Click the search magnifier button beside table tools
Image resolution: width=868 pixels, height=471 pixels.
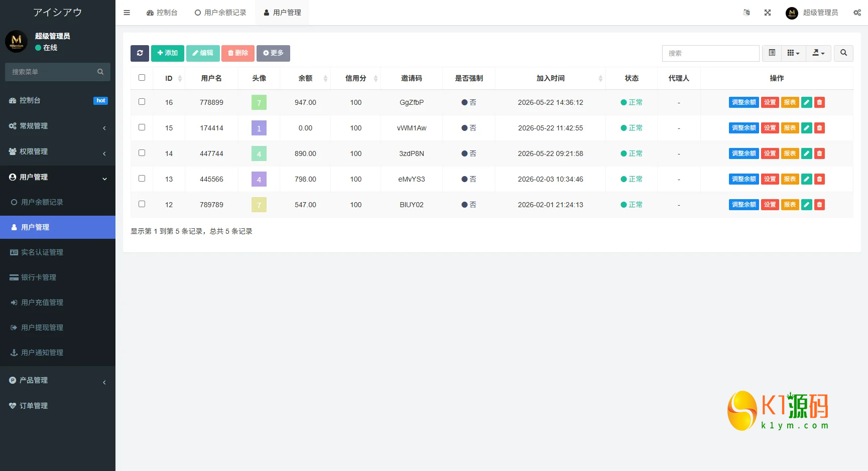coord(843,53)
